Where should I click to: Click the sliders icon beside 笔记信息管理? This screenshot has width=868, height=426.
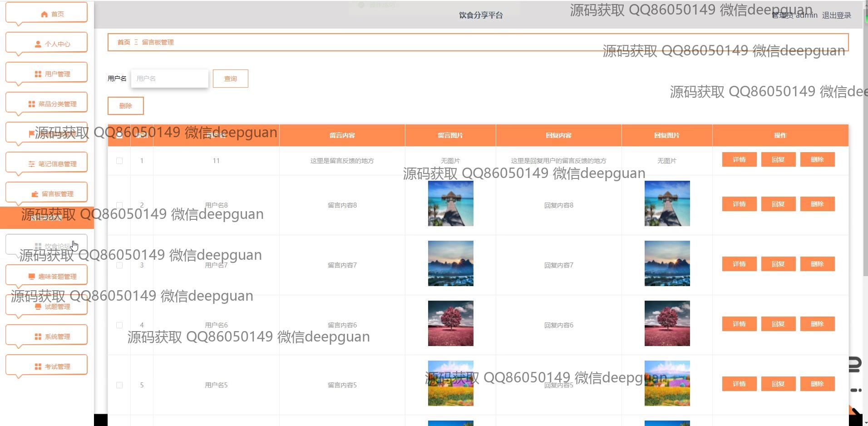click(x=32, y=164)
